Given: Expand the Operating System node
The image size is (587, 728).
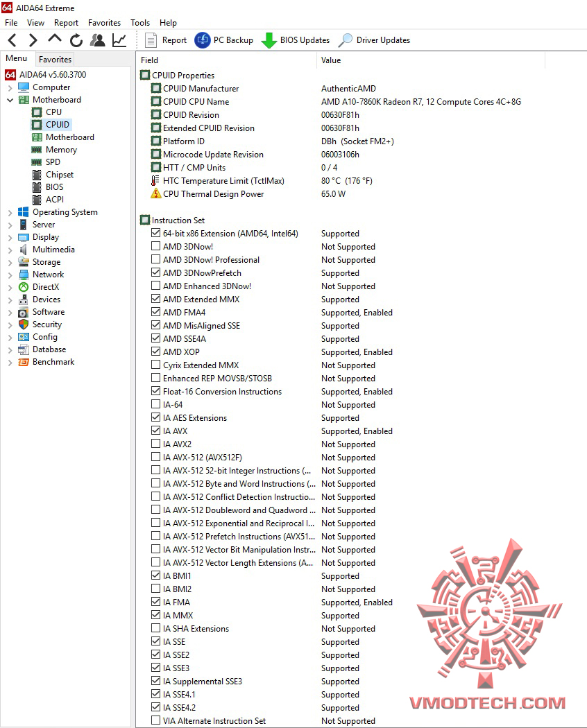Looking at the screenshot, I should pyautogui.click(x=10, y=213).
